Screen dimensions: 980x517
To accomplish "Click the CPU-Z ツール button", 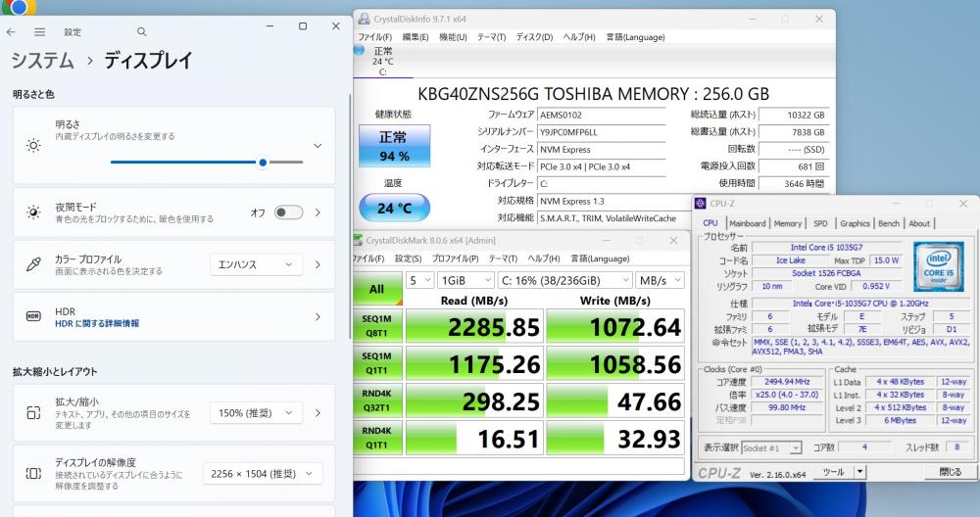I will (x=834, y=472).
